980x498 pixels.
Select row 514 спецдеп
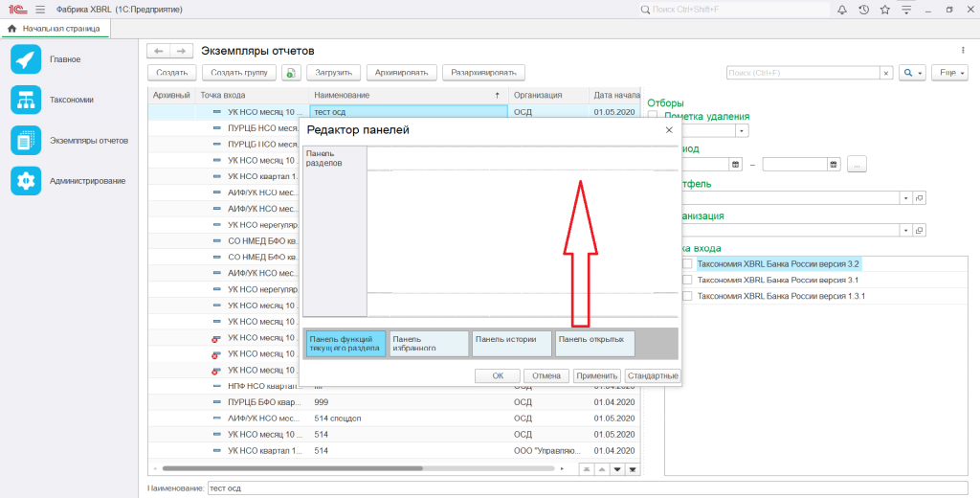[393, 418]
